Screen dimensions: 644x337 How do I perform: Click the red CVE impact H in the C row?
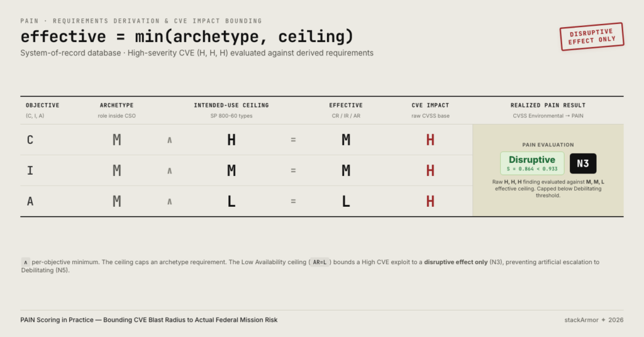click(430, 140)
